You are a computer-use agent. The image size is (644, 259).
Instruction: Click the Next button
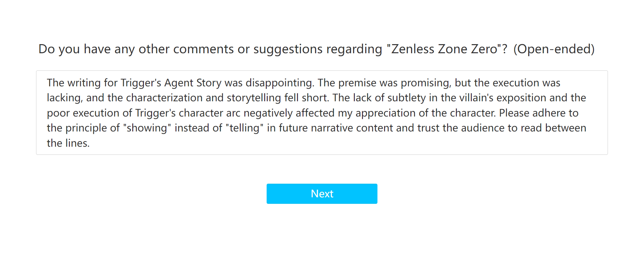pyautogui.click(x=322, y=194)
